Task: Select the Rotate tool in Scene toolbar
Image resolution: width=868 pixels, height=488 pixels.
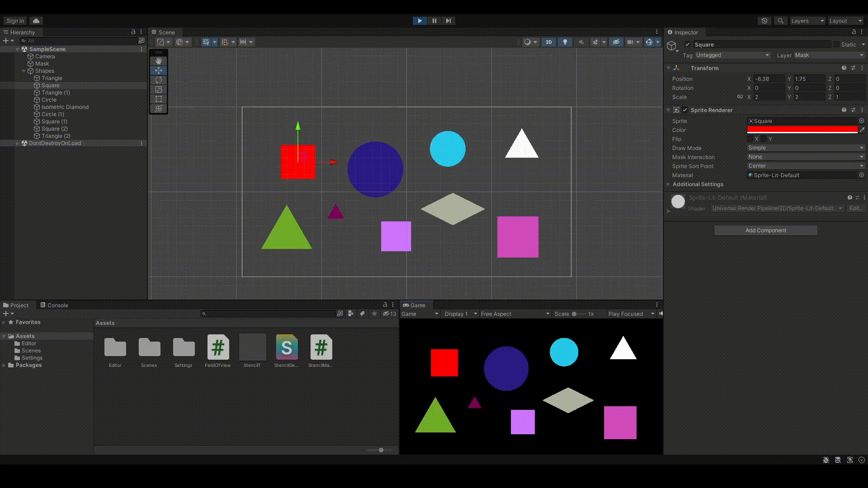Action: coord(159,80)
